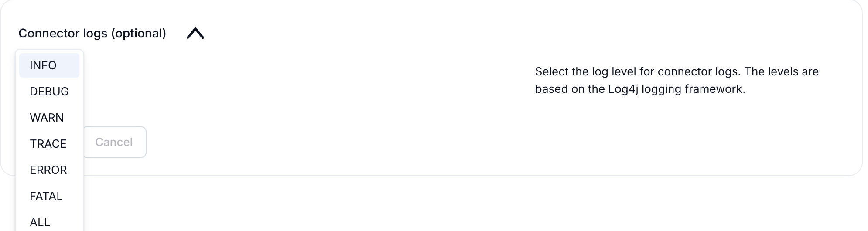Choose DEBUG from the log level list
Screen dimensions: 868x231
click(x=49, y=92)
